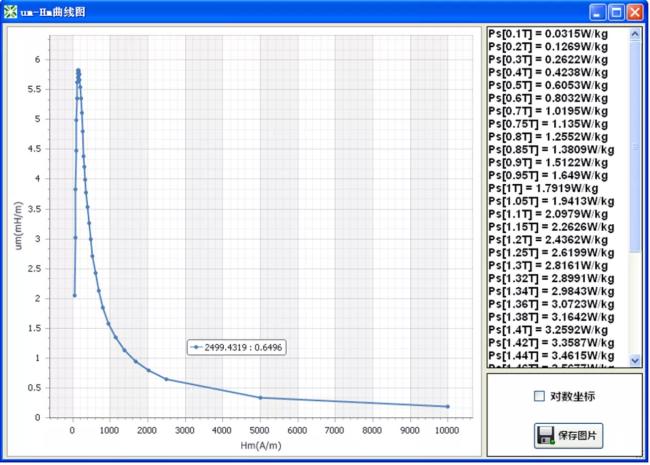650x465 pixels.
Task: Click the loss list scroll-up arrow
Action: [x=634, y=33]
